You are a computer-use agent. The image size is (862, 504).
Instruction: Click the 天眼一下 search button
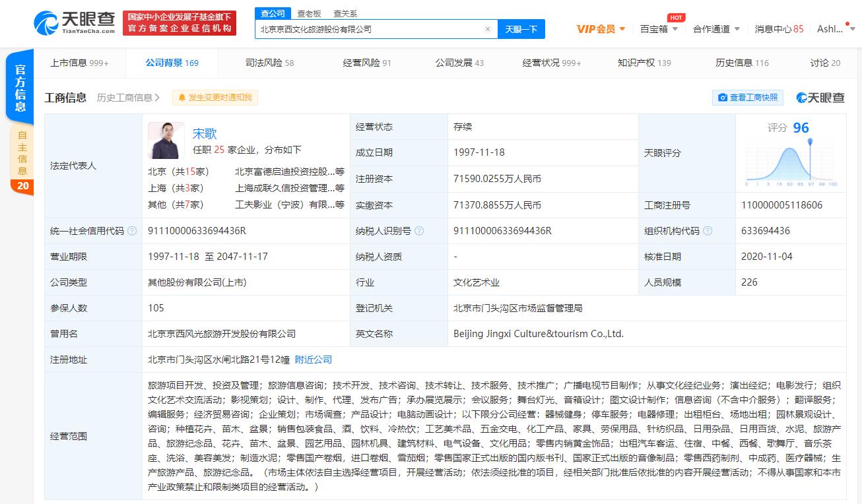point(521,29)
